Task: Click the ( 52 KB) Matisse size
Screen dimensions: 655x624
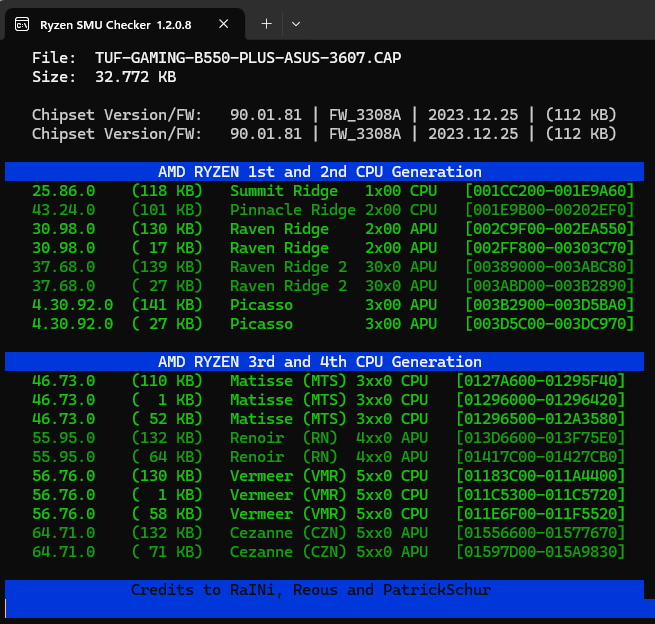Action: tap(167, 419)
